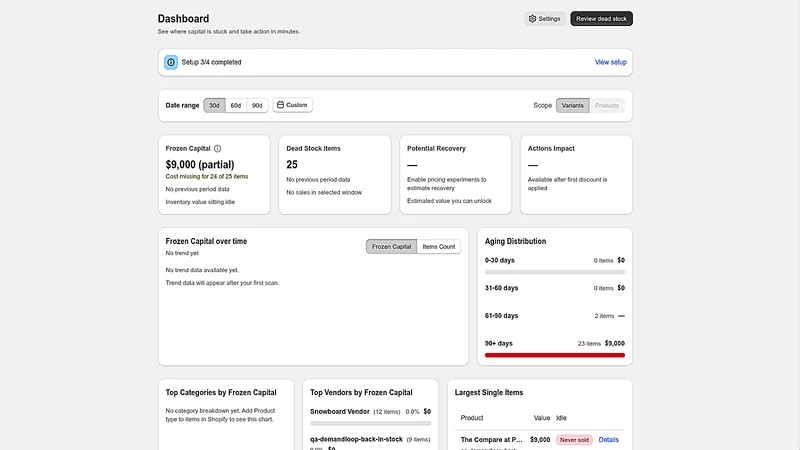Click the Product column header
The height and width of the screenshot is (450, 800).
click(472, 418)
